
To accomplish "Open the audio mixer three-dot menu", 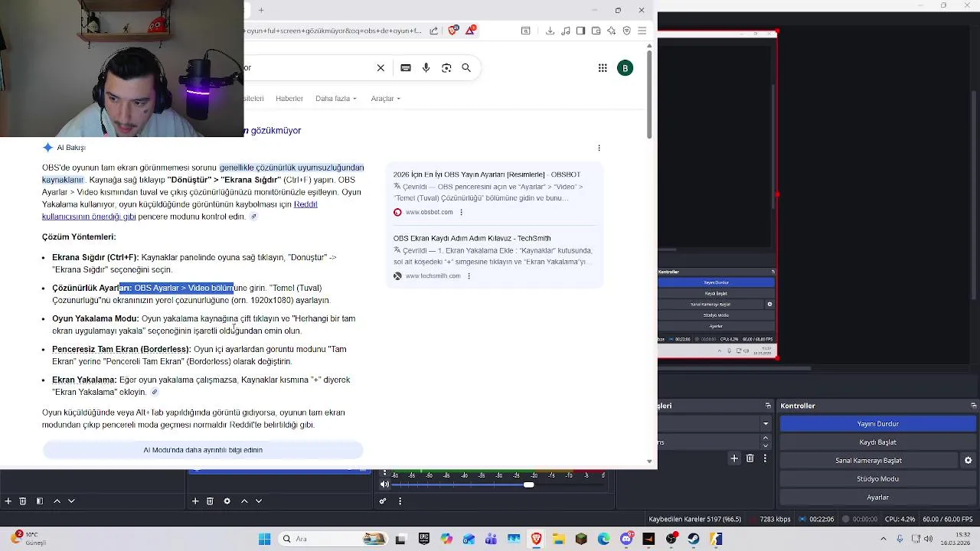I will click(400, 500).
